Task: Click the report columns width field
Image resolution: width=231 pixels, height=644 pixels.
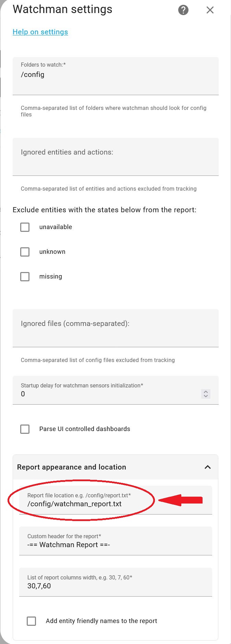Action: click(x=115, y=586)
